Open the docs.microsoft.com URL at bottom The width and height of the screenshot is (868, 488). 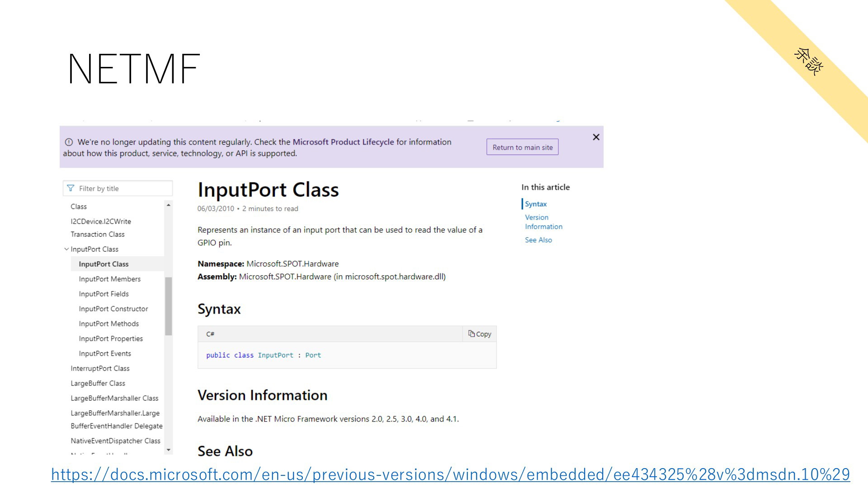click(x=450, y=474)
